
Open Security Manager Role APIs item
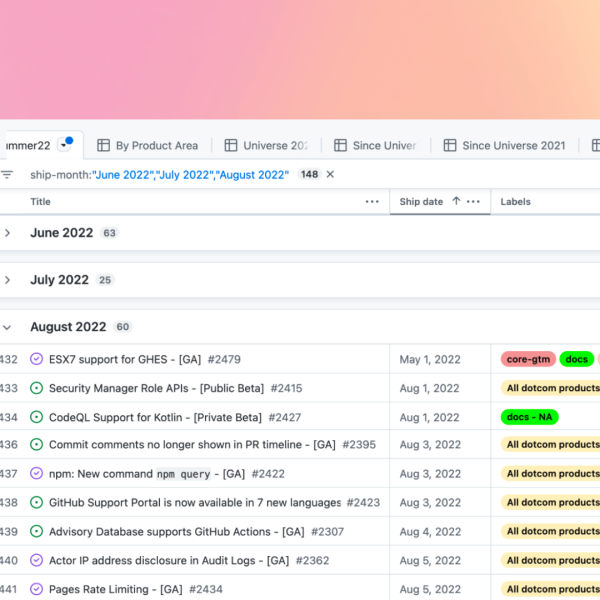pyautogui.click(x=157, y=388)
